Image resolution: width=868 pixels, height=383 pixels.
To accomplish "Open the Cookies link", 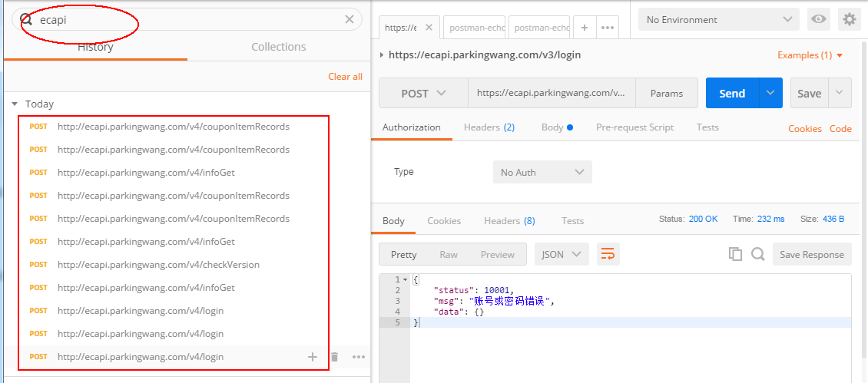I will (805, 128).
